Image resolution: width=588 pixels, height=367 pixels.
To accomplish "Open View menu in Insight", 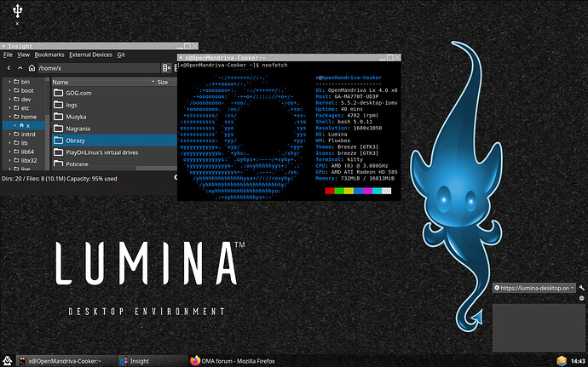I will [x=23, y=54].
